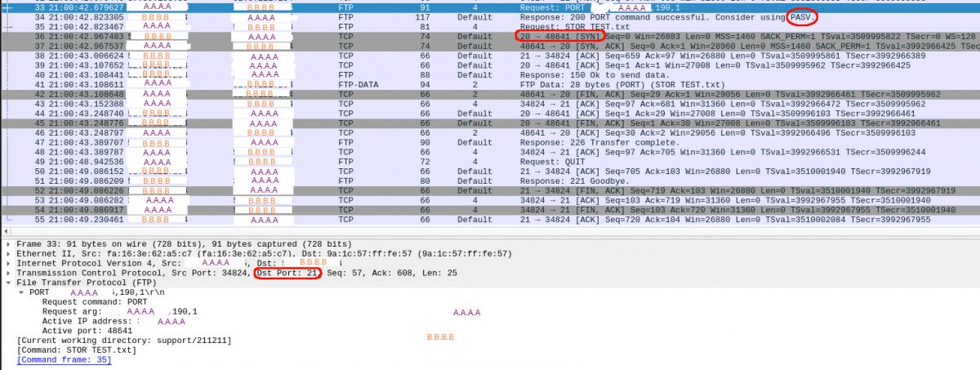Expand the Ethernet II tree node
The image size is (980, 370).
[x=8, y=254]
